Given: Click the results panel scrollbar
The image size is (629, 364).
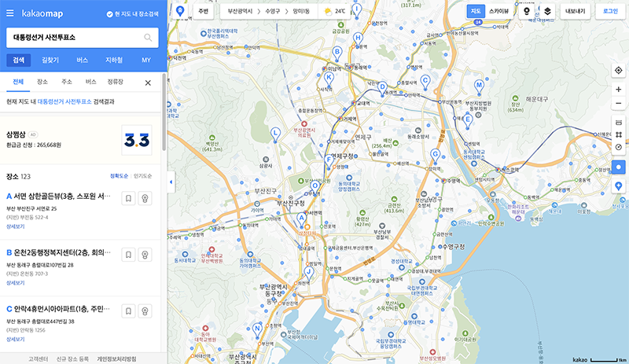Looking at the screenshot, I should tap(164, 112).
